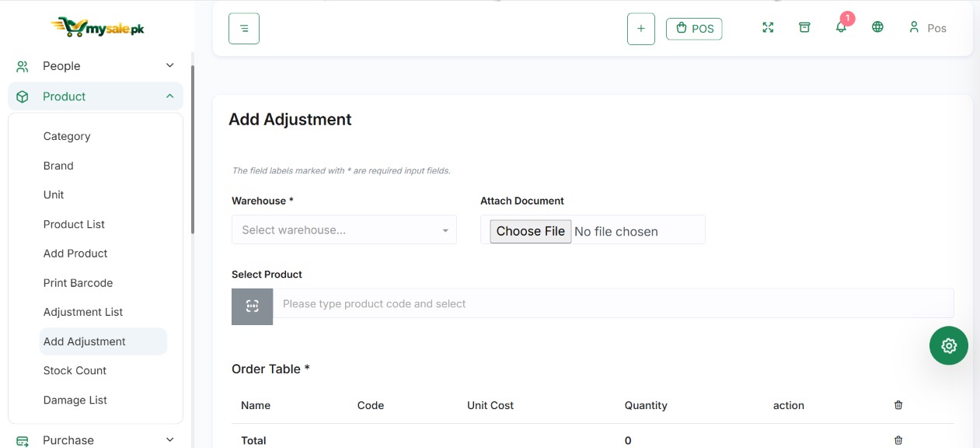Expand the People menu section
The height and width of the screenshot is (448, 980).
tap(96, 66)
